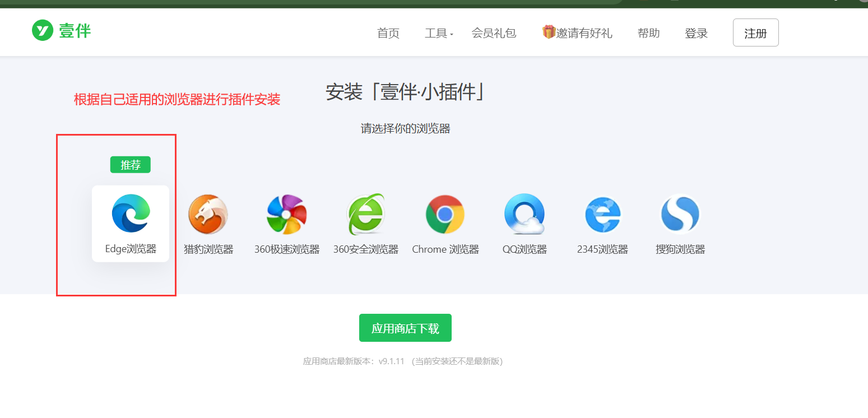Open the 会员礼包 page
The height and width of the screenshot is (418, 868).
494,33
